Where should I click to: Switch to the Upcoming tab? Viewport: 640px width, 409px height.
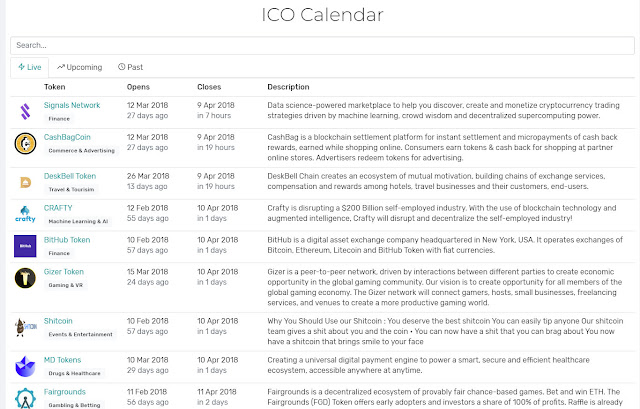coord(80,67)
